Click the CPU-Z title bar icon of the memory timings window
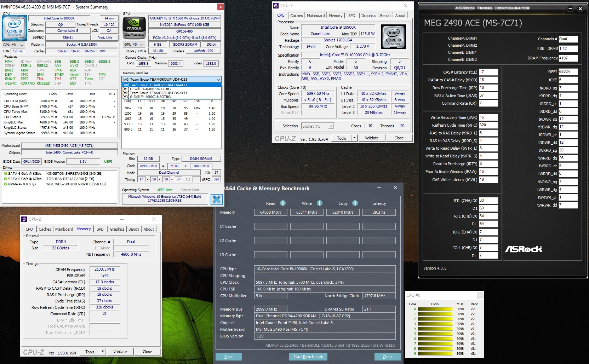This screenshot has width=589, height=364. pyautogui.click(x=24, y=219)
